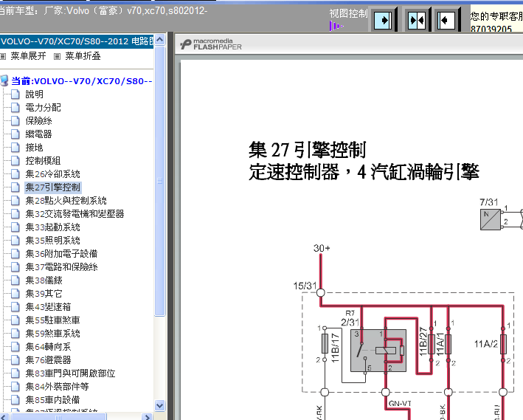Open the 保險絲 section
Screen dimensions: 523x420
(x=38, y=121)
